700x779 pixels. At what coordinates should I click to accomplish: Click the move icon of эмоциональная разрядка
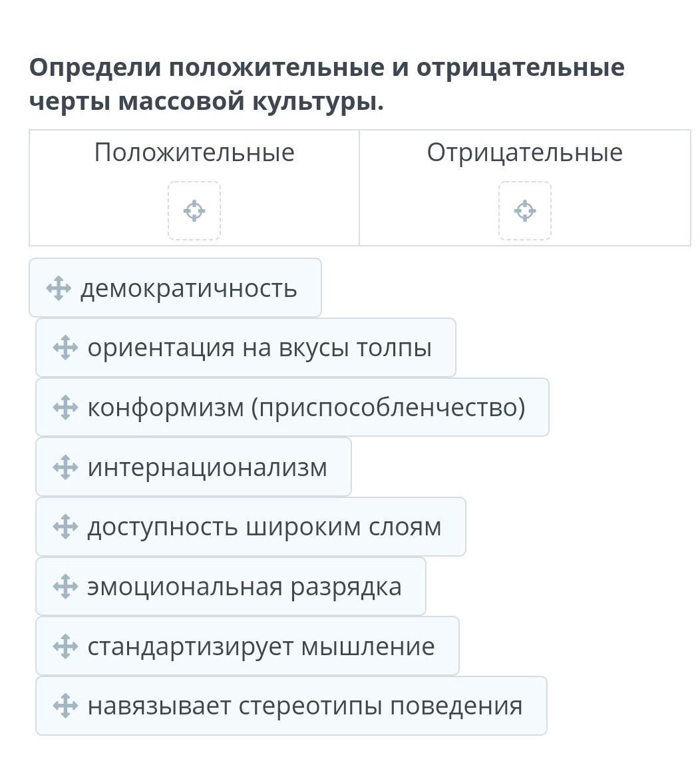pyautogui.click(x=65, y=587)
